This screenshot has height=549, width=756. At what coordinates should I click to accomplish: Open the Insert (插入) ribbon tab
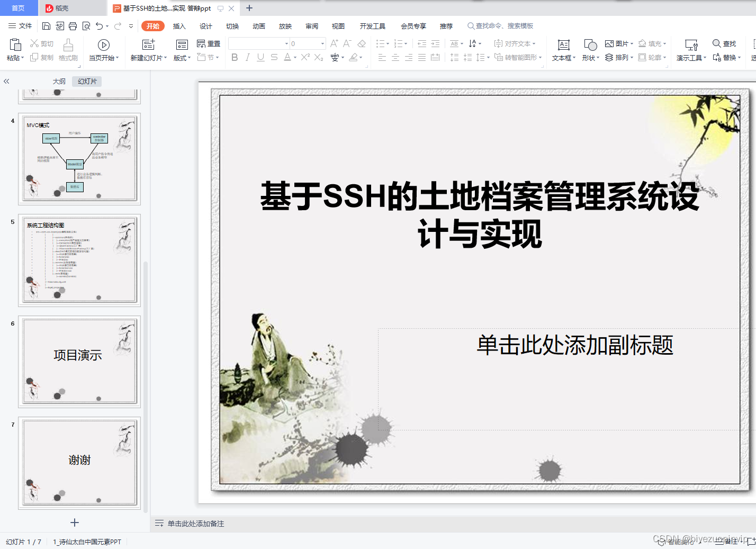(x=179, y=26)
